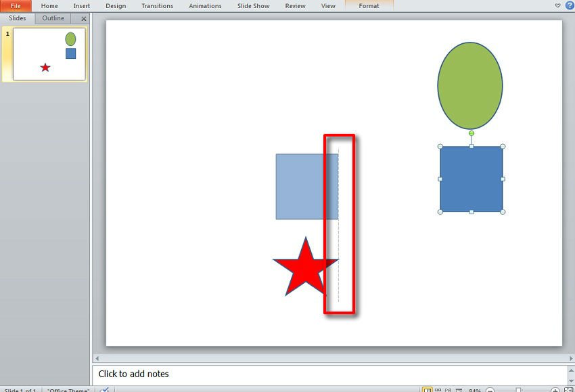Start the slide show from status bar icon

(x=459, y=390)
